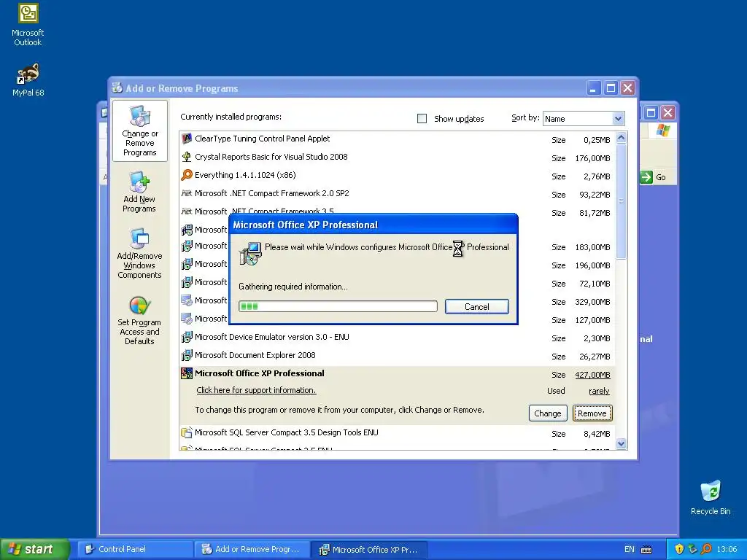Click the on-screen keyboard taskbar icon
This screenshot has width=747, height=560.
coord(646,550)
